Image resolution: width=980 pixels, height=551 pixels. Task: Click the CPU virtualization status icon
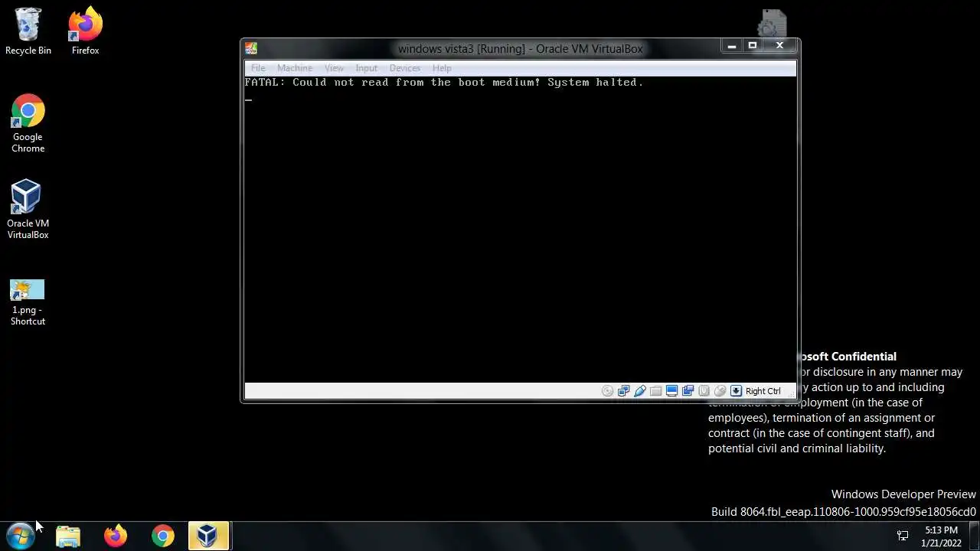[704, 391]
